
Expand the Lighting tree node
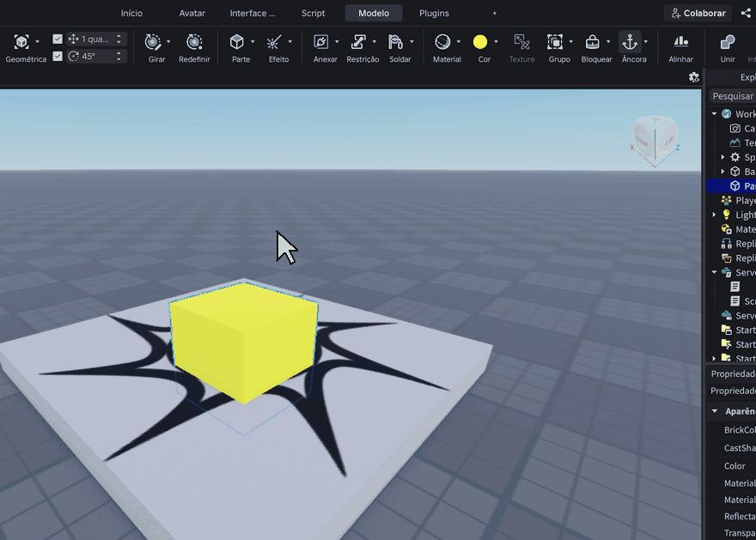(x=715, y=215)
